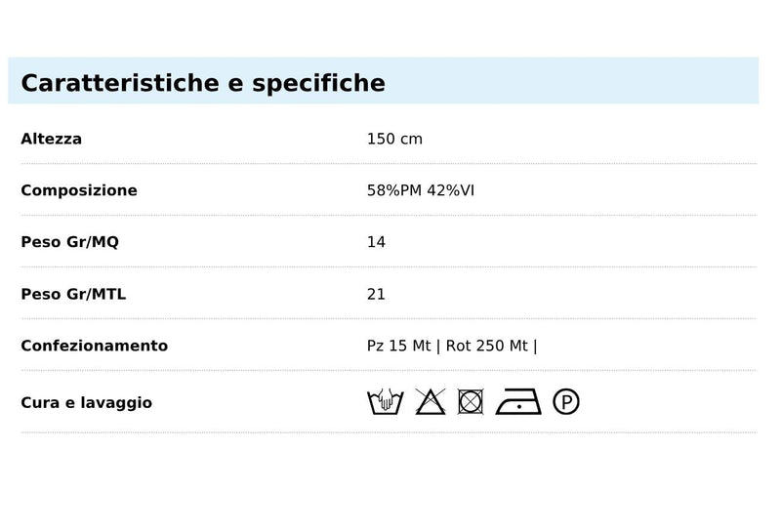Click the do not bleach triangle icon

[431, 401]
